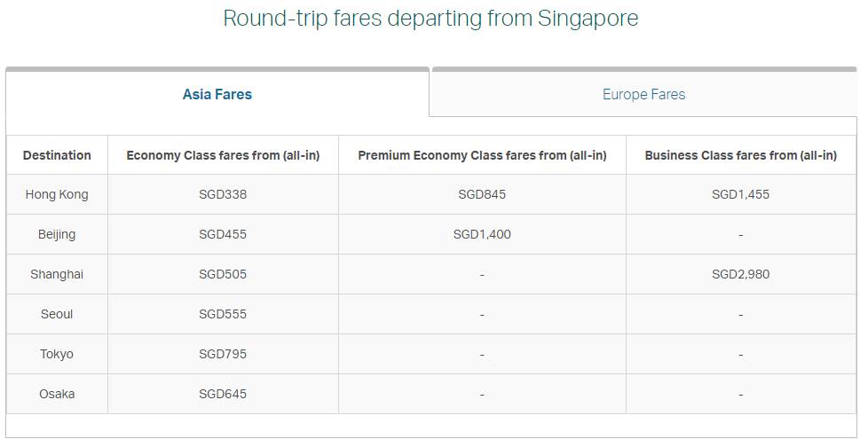
Task: Select Shanghai economy fare SGD505
Action: (x=223, y=274)
